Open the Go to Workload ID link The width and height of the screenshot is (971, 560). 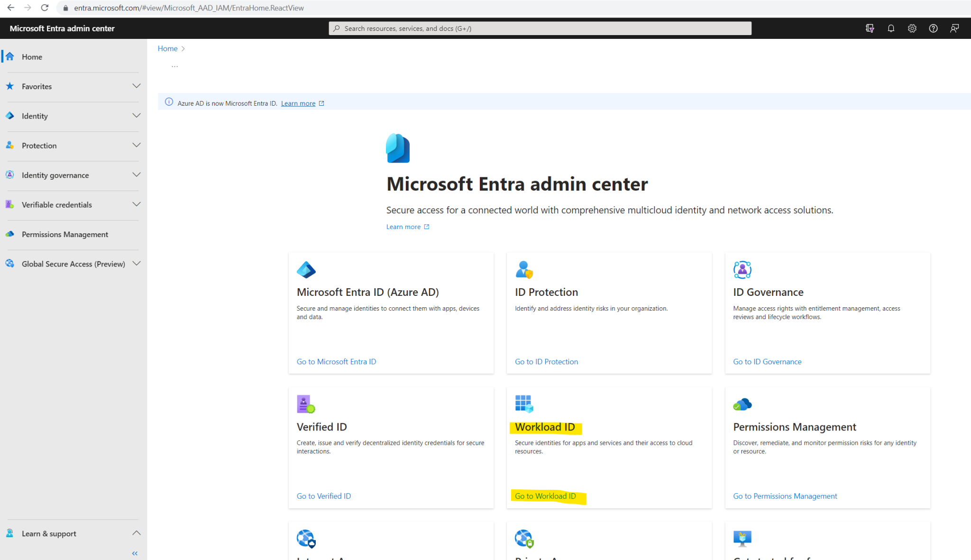coord(546,496)
